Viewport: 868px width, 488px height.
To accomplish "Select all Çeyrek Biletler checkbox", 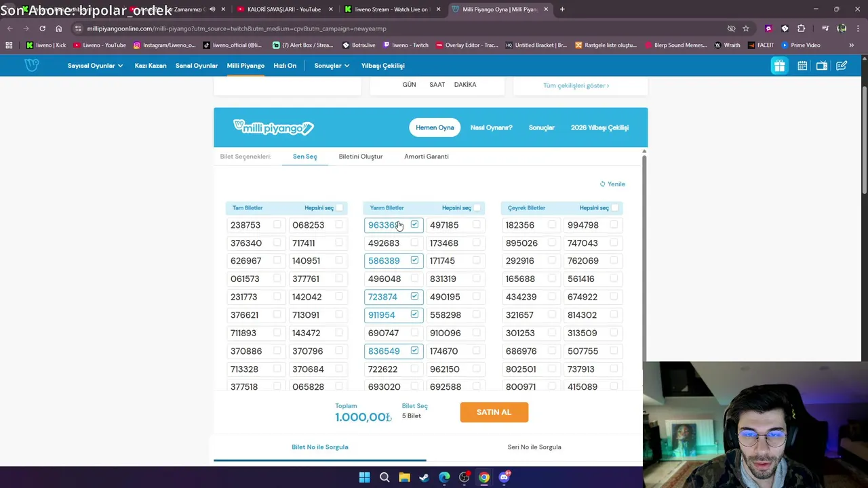I will click(x=615, y=207).
